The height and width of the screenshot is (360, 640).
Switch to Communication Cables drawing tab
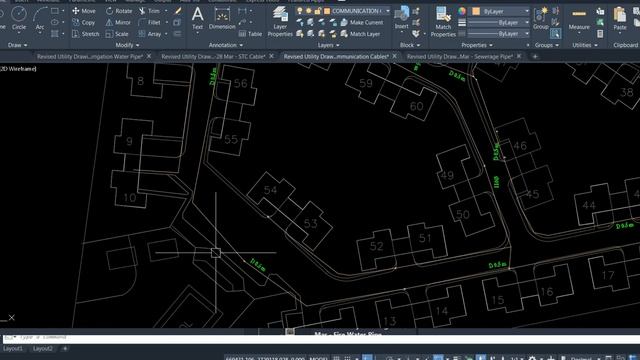tap(336, 57)
